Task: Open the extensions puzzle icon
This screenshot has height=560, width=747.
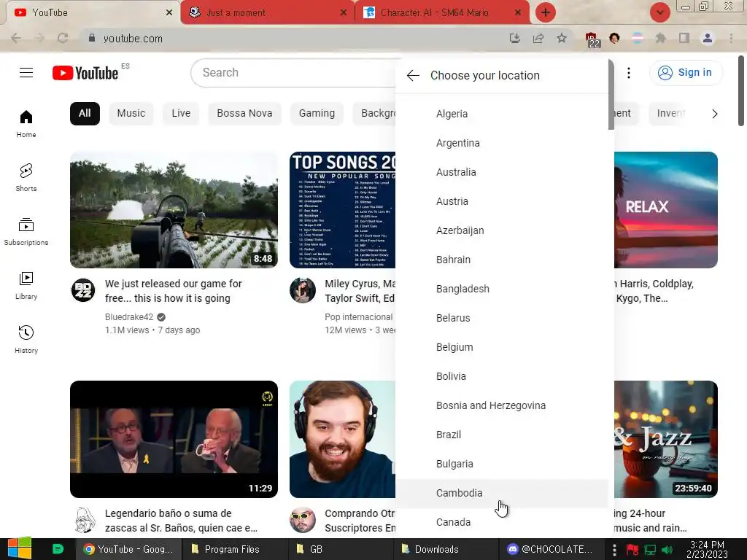Action: [x=660, y=38]
